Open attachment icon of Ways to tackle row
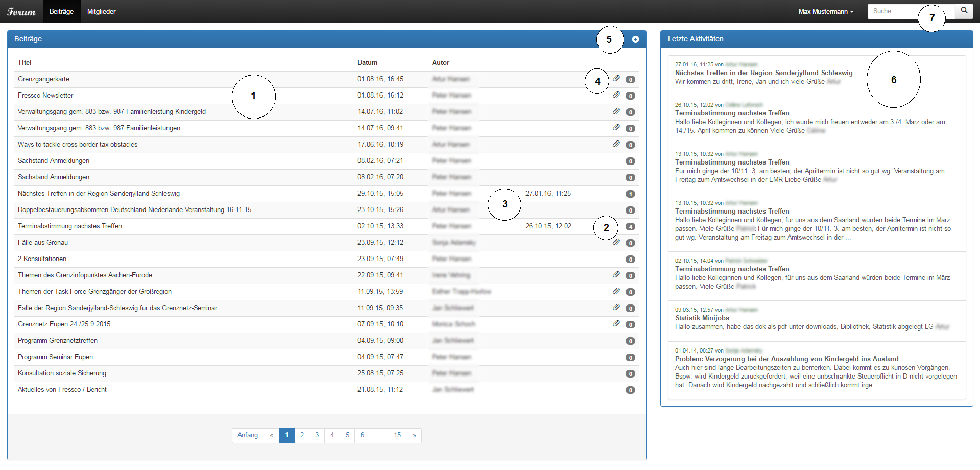 click(x=616, y=144)
